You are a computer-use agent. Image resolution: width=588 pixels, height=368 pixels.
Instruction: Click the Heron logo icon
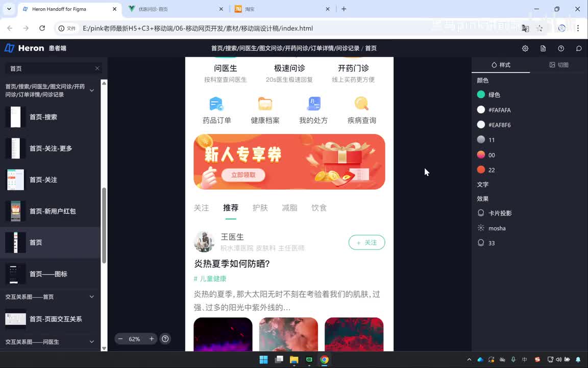(9, 48)
